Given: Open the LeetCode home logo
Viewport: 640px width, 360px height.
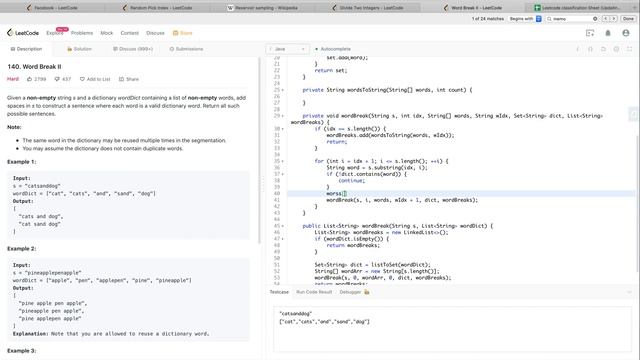Looking at the screenshot, I should 23,33.
